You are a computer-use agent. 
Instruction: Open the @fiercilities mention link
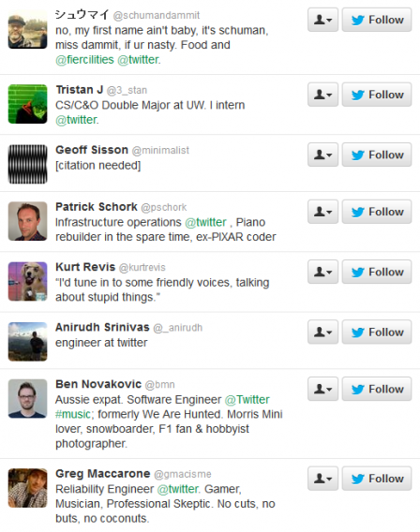pyautogui.click(x=85, y=60)
